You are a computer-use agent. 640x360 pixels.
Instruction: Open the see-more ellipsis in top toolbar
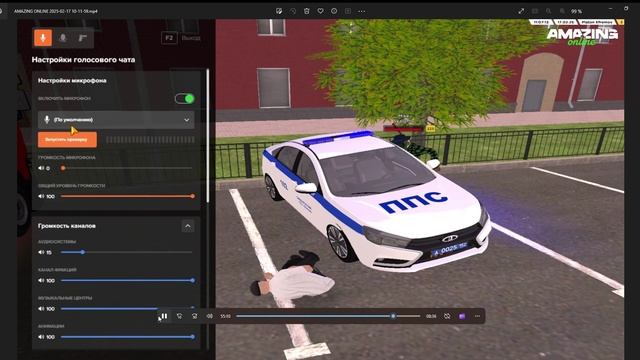click(362, 11)
